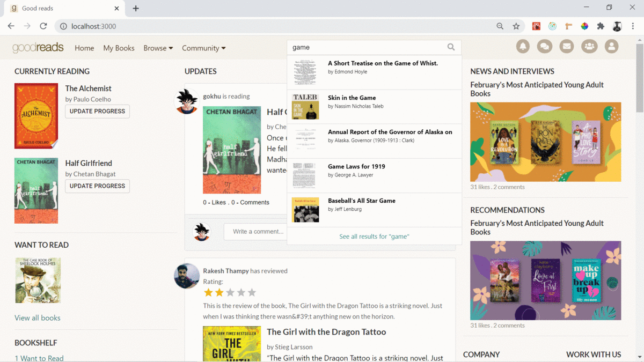
Task: Select Annual Report of Governor of Alaska result
Action: 374,141
